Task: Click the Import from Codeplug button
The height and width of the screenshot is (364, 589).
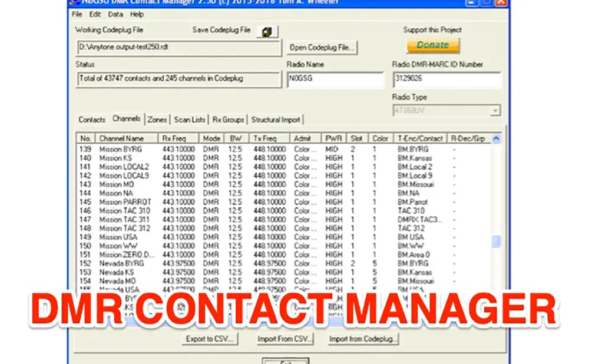Action: point(363,339)
